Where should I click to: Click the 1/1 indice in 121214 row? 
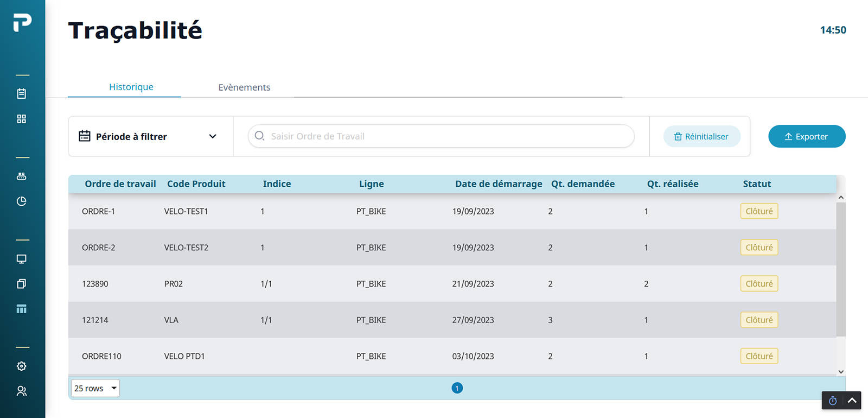pyautogui.click(x=266, y=320)
